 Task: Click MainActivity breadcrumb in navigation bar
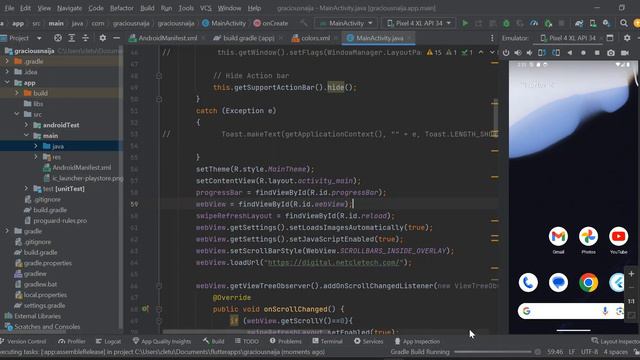(x=224, y=23)
